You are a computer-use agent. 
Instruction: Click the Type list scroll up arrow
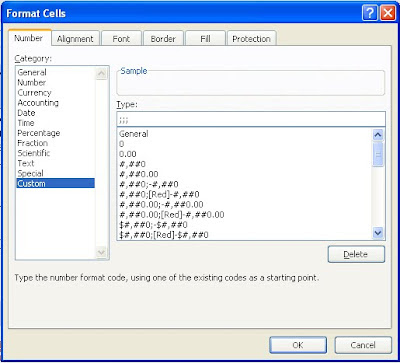pos(378,135)
